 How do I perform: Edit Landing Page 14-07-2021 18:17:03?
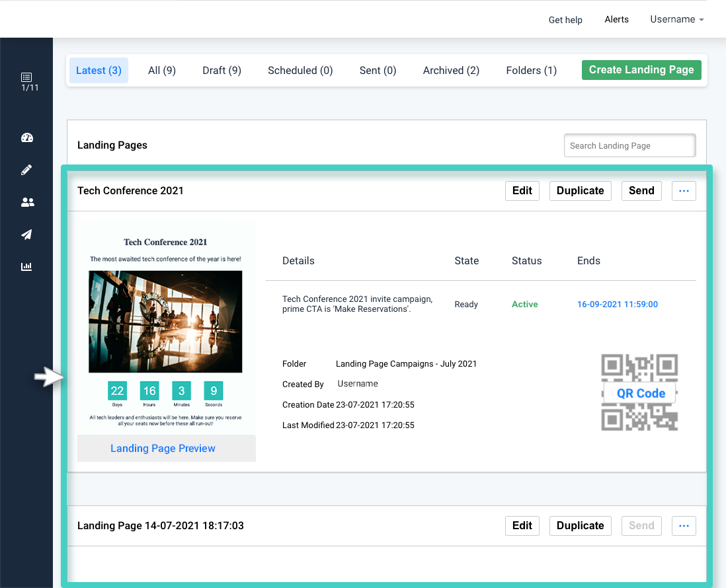522,526
